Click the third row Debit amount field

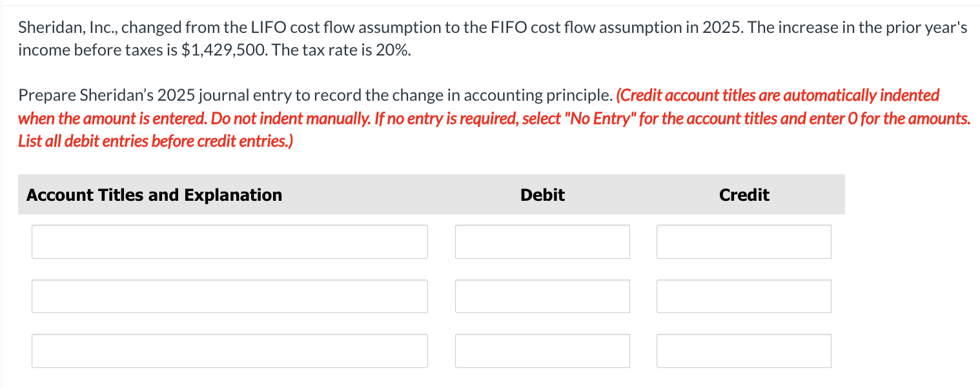coord(542,351)
